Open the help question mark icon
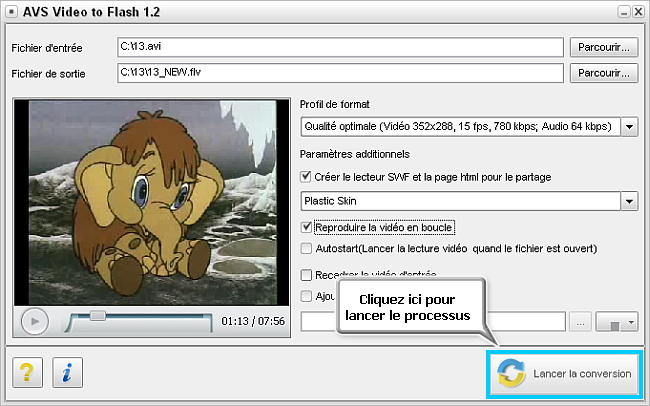650x406 pixels. point(27,372)
